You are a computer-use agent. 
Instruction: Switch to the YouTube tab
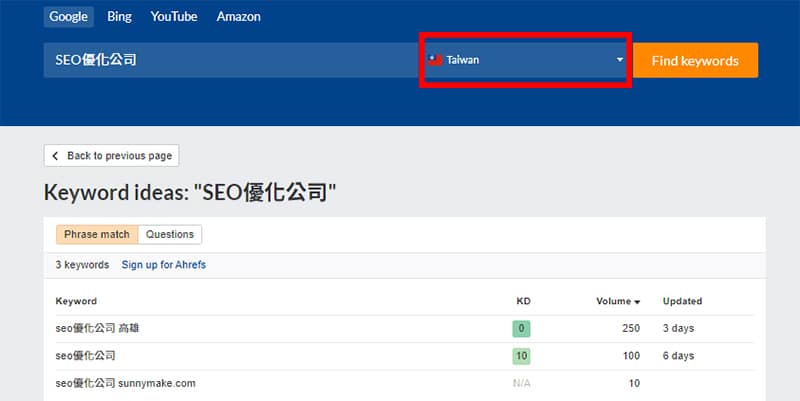click(x=174, y=17)
